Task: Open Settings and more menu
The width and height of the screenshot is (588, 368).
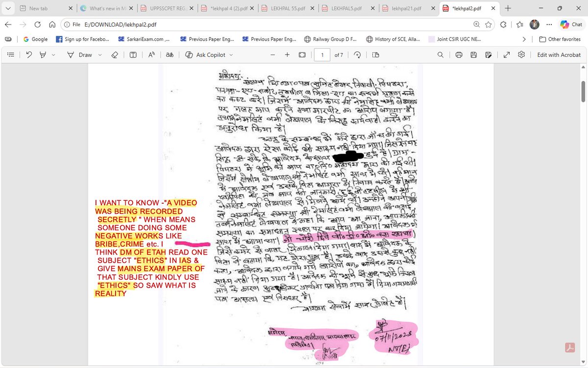Action: pyautogui.click(x=549, y=25)
